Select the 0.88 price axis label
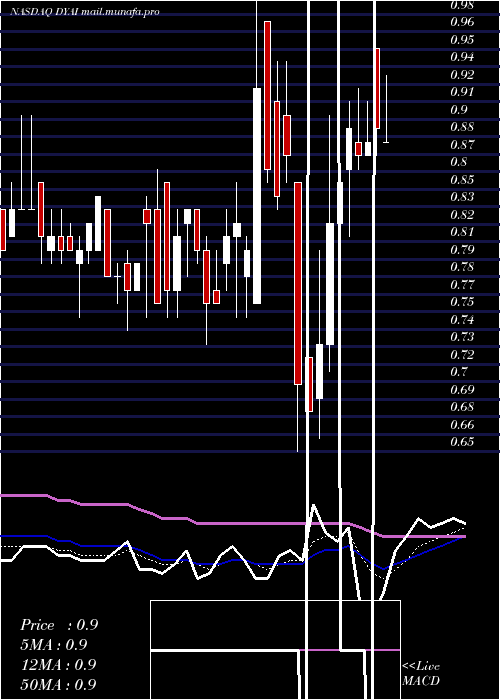500x700 pixels. [462, 127]
